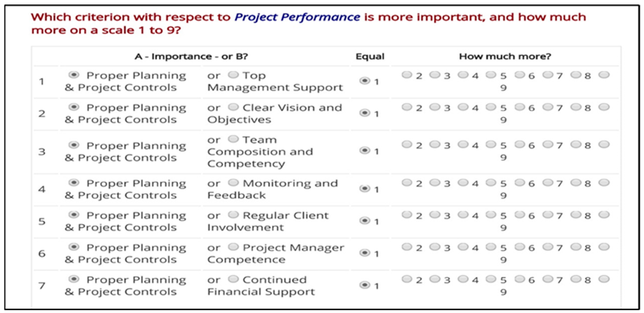Choose scale value 6 in row 7

click(520, 279)
